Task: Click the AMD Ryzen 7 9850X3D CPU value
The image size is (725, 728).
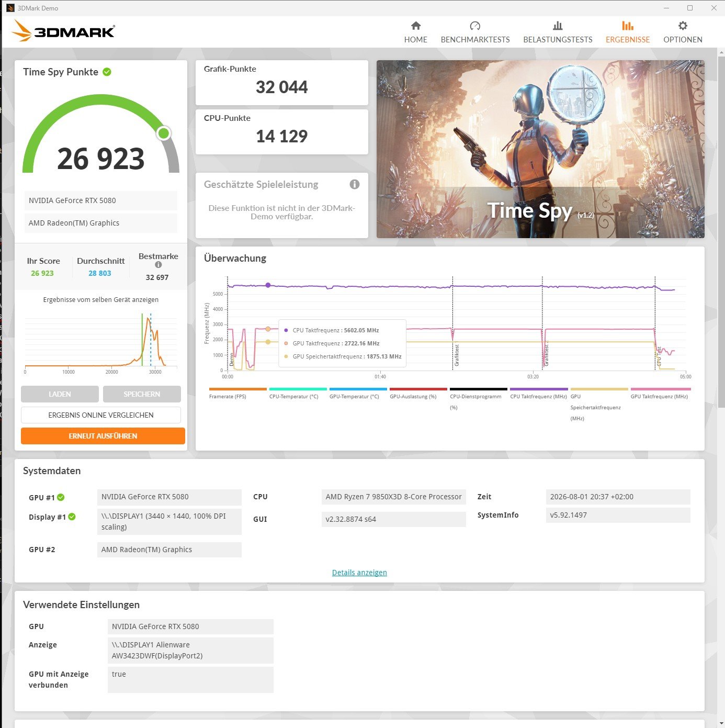Action: (x=393, y=497)
